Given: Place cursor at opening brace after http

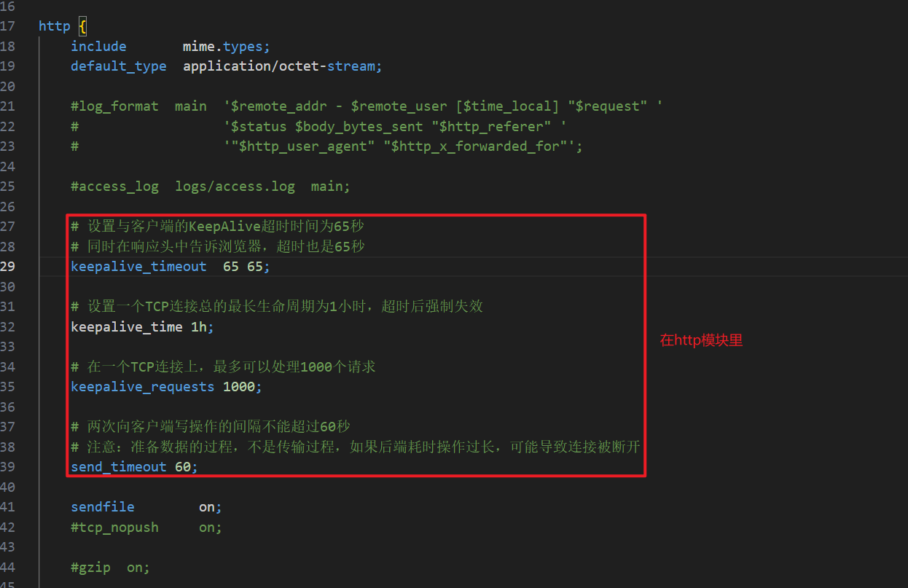Looking at the screenshot, I should (83, 26).
